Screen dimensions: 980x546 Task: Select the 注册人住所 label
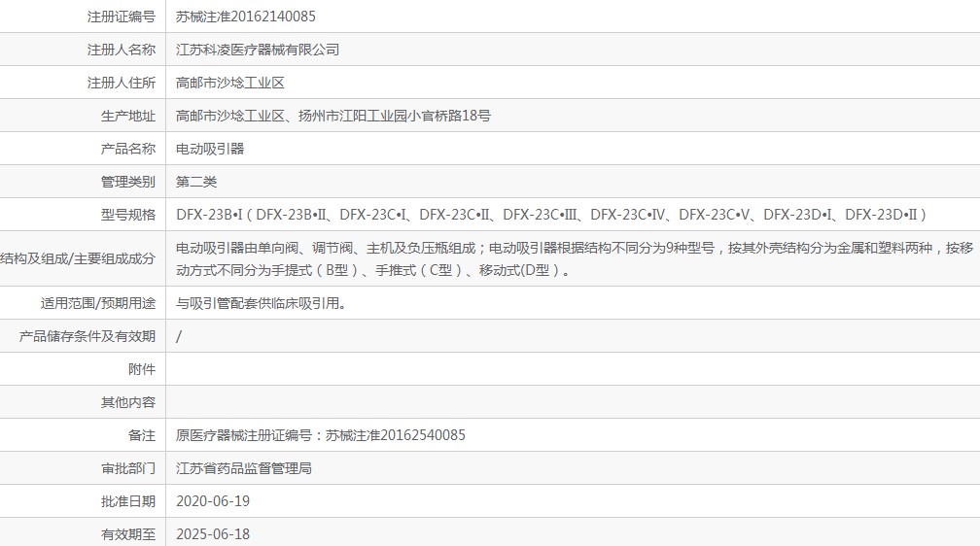122,84
